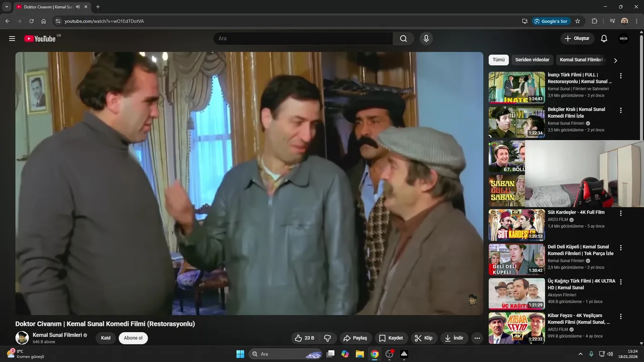Dislike the video with thumbs-down icon
The width and height of the screenshot is (644, 362).
coord(327,338)
